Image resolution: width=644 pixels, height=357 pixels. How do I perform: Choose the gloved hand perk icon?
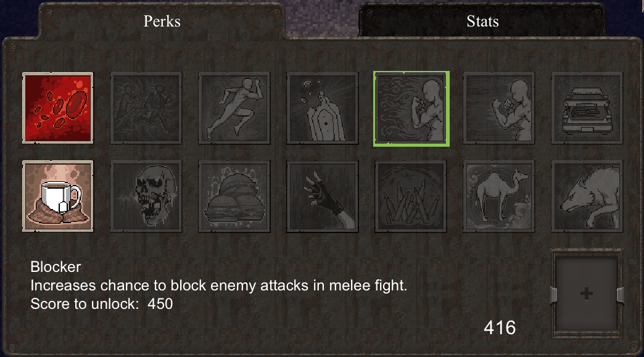323,196
